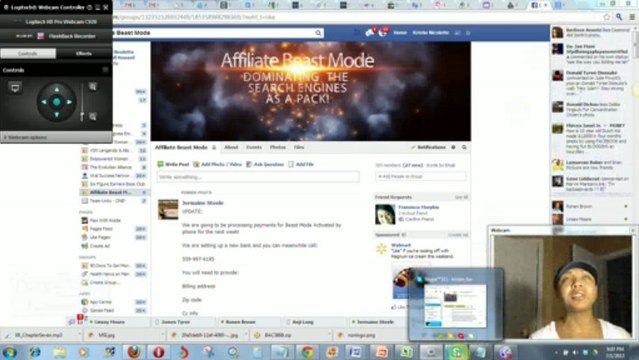Pan webcam left with left arrow
Image resolution: width=639 pixels, height=360 pixels.
click(44, 102)
